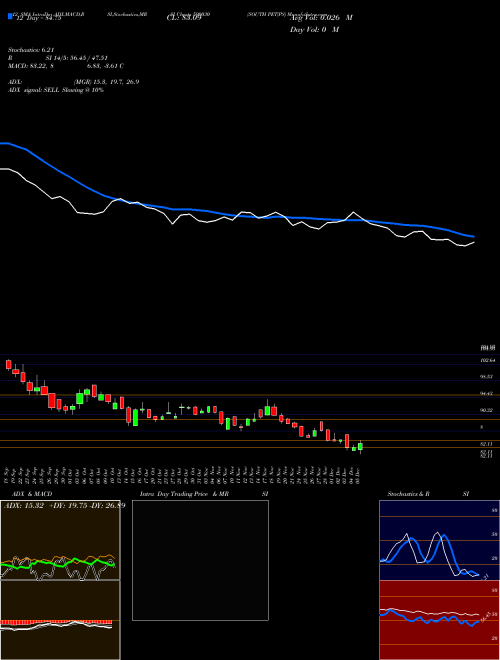This screenshot has height=660, width=500.
Task: Click the first red candlestick on 18 Sep
Action: 8,364
